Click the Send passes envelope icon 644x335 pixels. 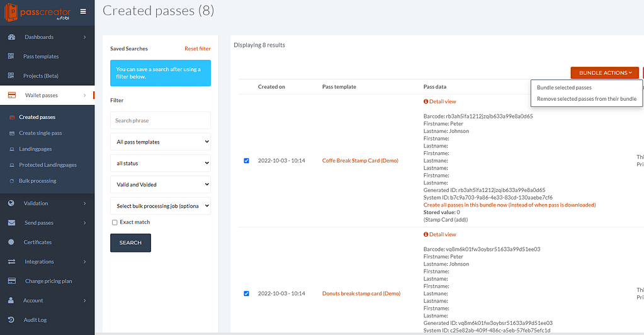point(11,223)
